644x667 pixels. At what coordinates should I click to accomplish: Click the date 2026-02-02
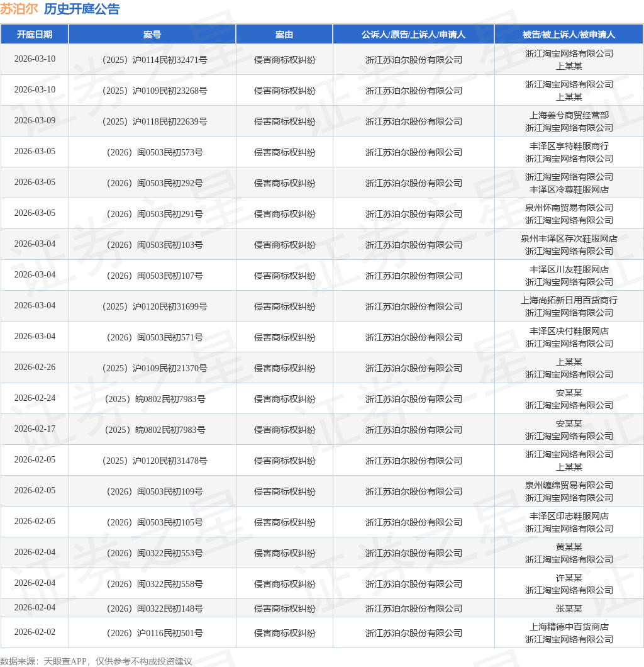[35, 632]
